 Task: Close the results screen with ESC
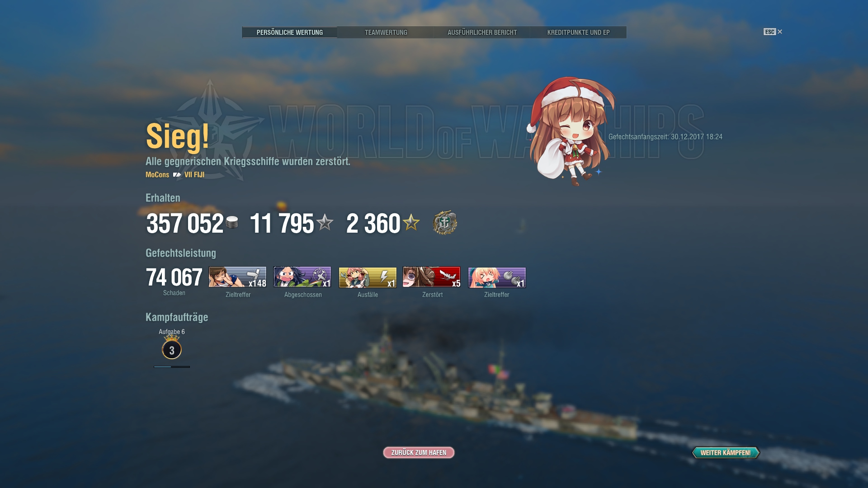(773, 32)
